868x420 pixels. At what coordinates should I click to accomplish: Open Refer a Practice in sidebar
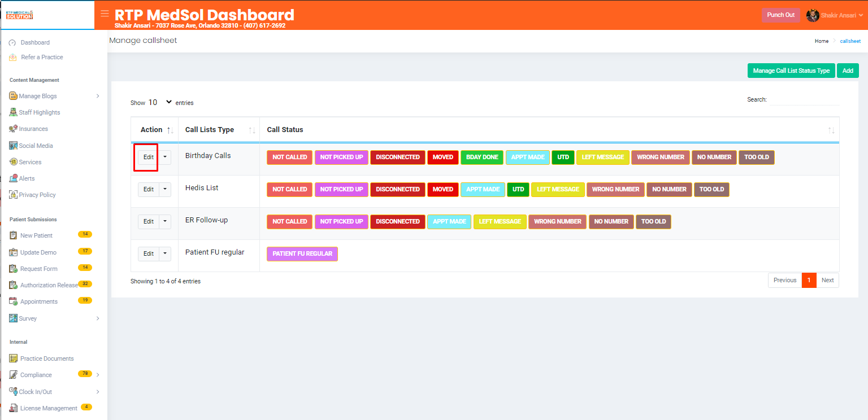42,57
